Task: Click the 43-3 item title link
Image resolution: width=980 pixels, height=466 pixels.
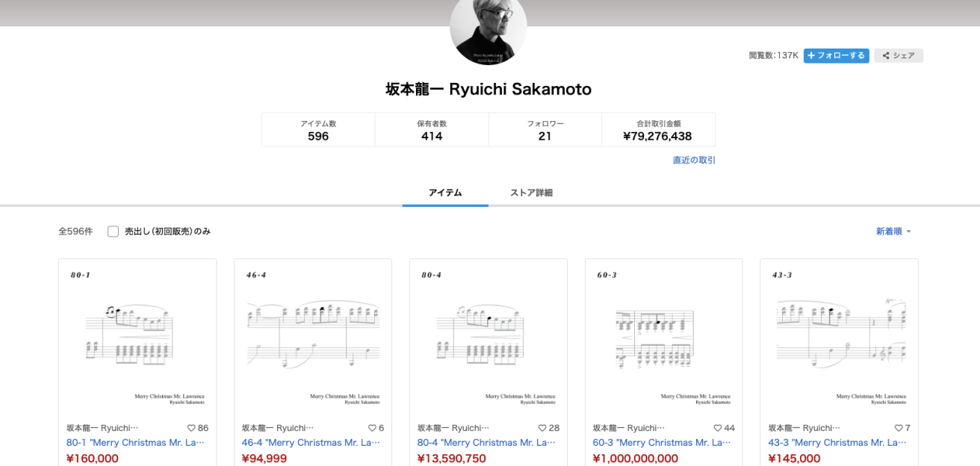Action: tap(837, 443)
